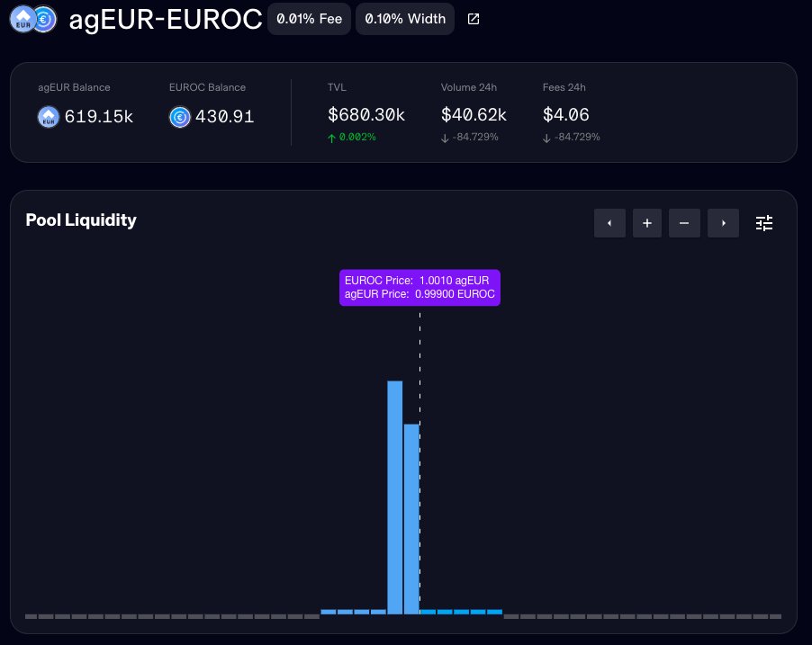Zoom out of chart with minus icon
Screen dimensions: 812x645
(x=685, y=223)
